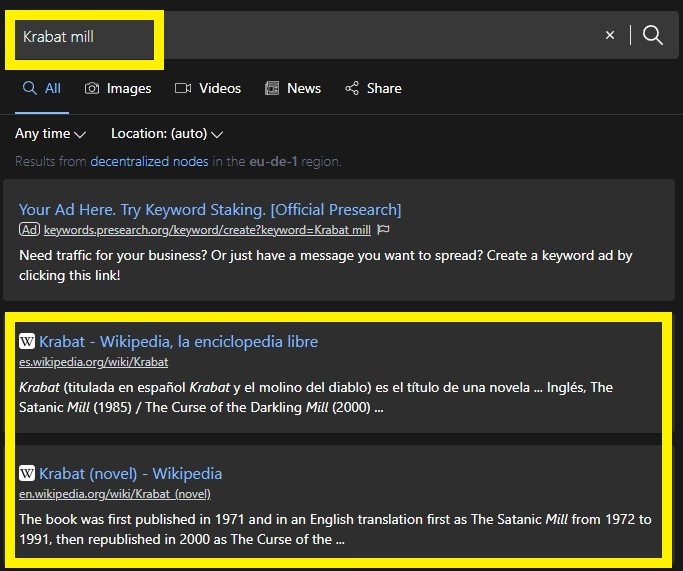Click the Share option
Screen dimensions: 683x571
373,88
